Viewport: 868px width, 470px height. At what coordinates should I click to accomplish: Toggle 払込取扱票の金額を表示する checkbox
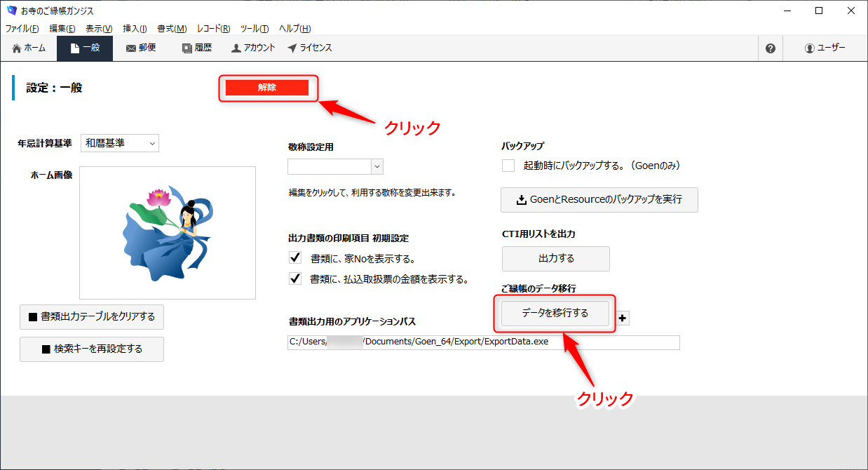(x=295, y=278)
